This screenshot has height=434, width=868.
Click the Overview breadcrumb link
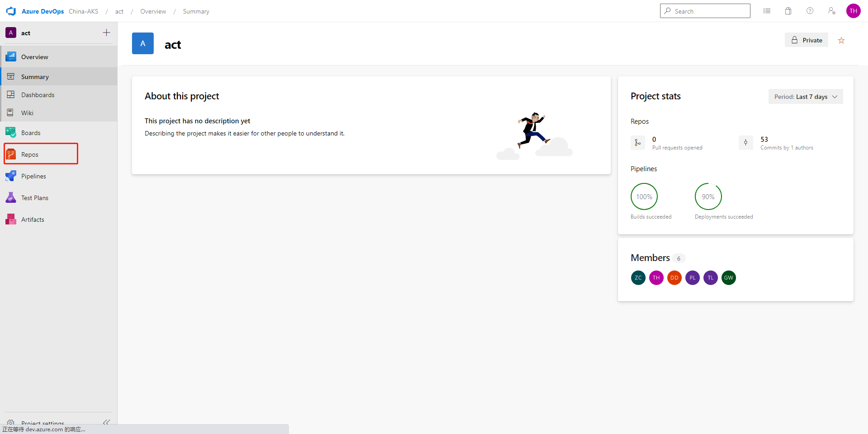[153, 11]
